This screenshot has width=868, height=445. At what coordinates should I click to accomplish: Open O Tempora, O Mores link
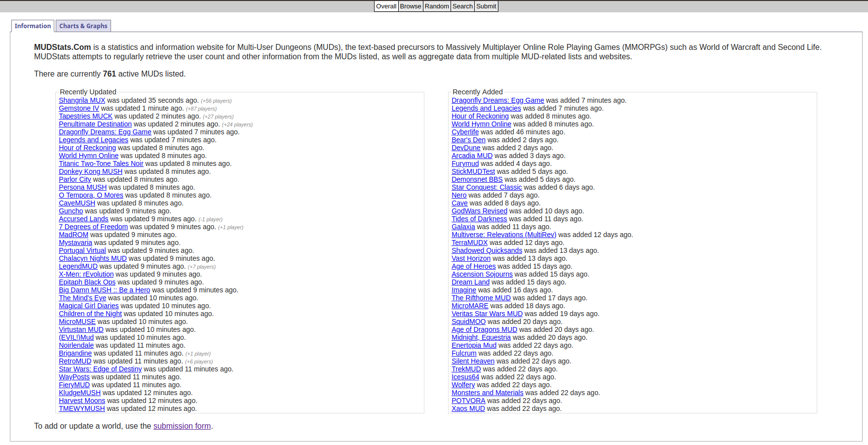(x=91, y=195)
